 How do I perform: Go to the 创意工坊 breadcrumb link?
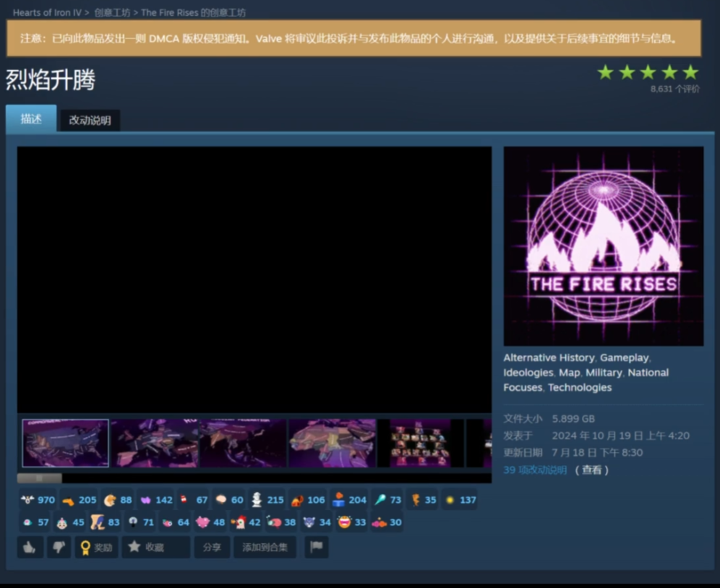(x=112, y=12)
